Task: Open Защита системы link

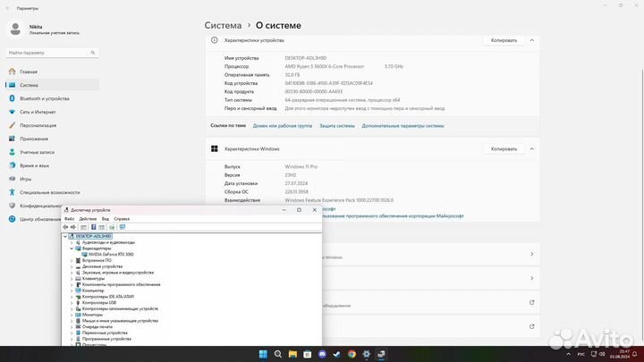Action: click(337, 126)
